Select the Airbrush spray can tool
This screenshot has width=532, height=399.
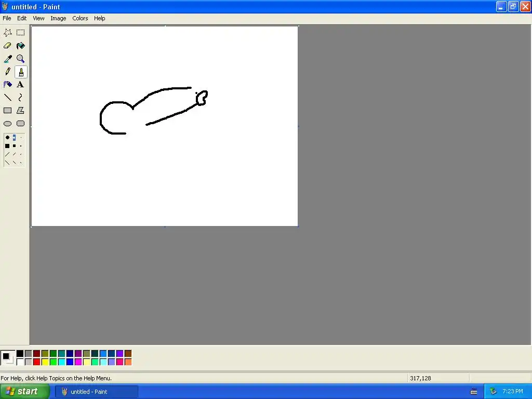click(7, 85)
